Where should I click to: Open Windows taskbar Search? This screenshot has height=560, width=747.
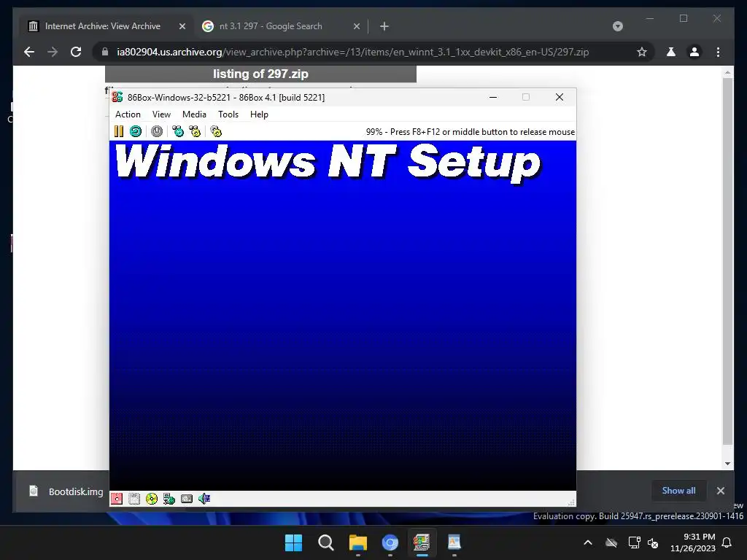point(326,542)
